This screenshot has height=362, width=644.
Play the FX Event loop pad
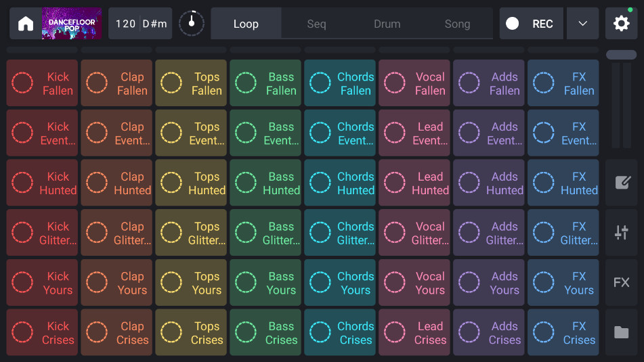coord(563,133)
